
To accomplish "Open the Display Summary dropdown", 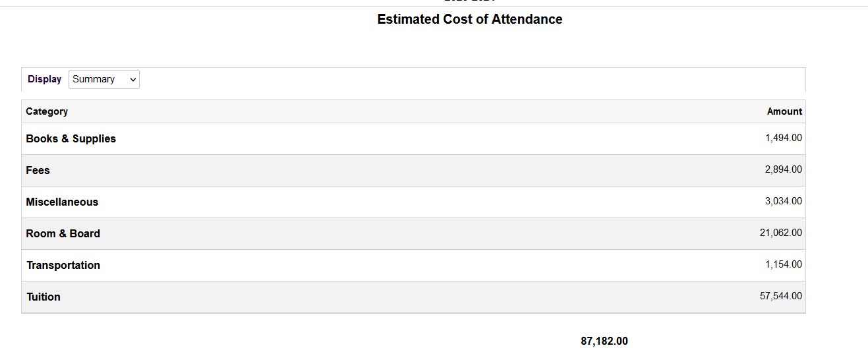I will [103, 79].
